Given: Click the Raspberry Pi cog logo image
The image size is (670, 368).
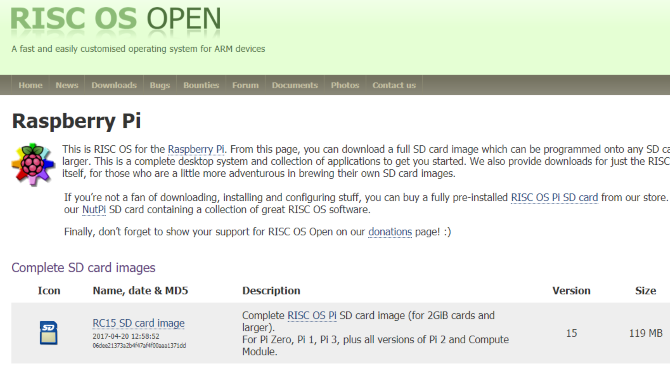Looking at the screenshot, I should tap(33, 164).
